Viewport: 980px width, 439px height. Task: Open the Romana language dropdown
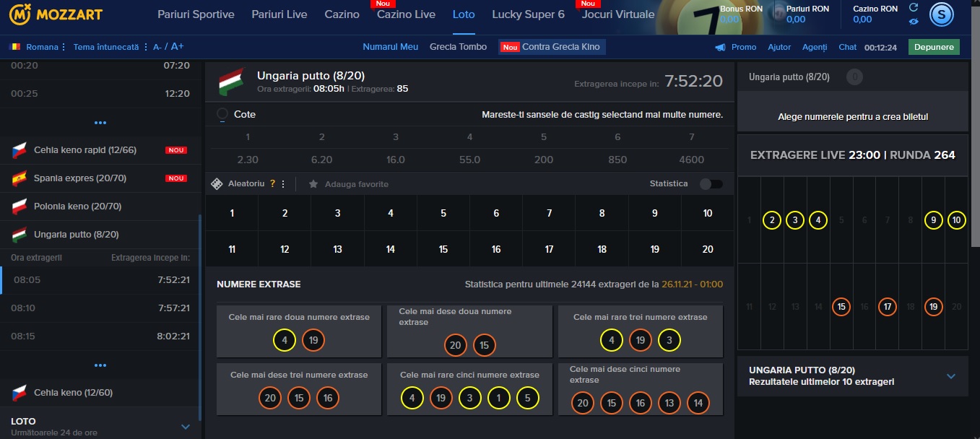click(x=45, y=47)
